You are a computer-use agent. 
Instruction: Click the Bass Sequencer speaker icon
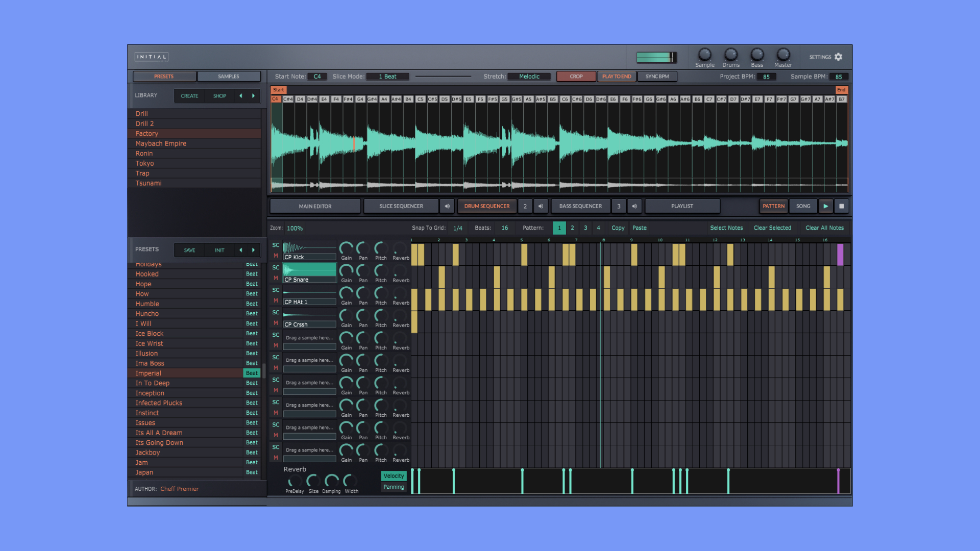tap(634, 206)
